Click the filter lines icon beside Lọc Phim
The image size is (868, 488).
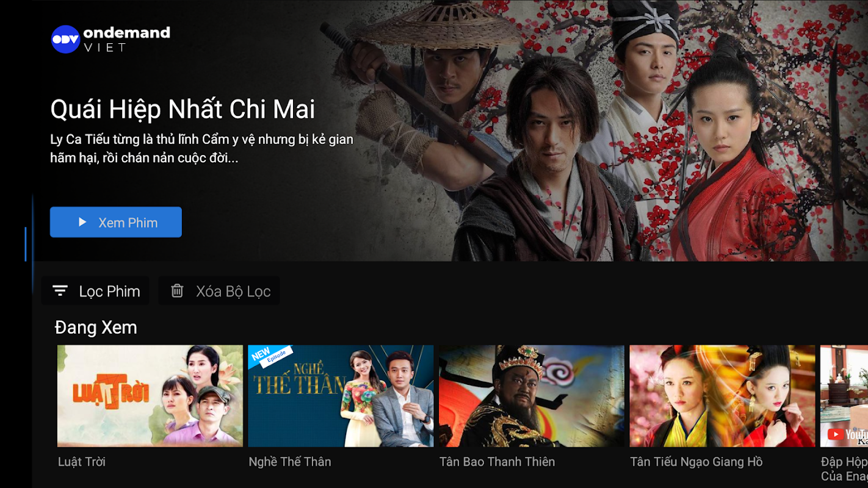pos(60,291)
